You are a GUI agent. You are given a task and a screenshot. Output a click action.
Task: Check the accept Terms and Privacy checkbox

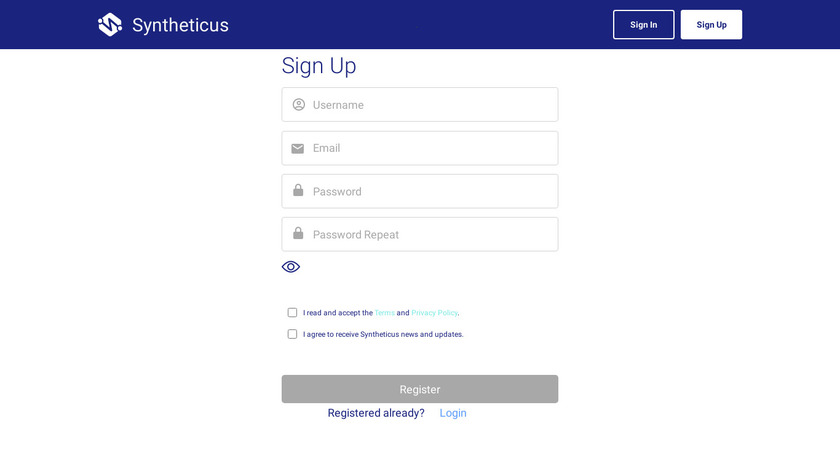pyautogui.click(x=292, y=313)
